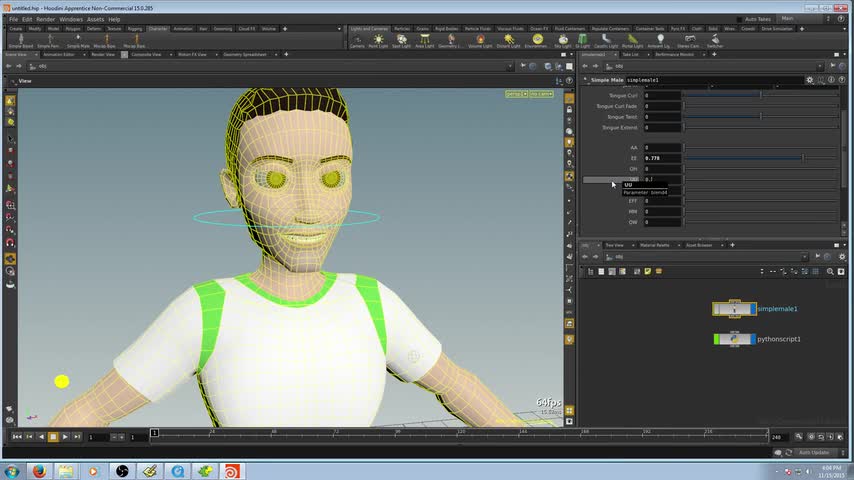Click the Camera shelf tool

357,41
